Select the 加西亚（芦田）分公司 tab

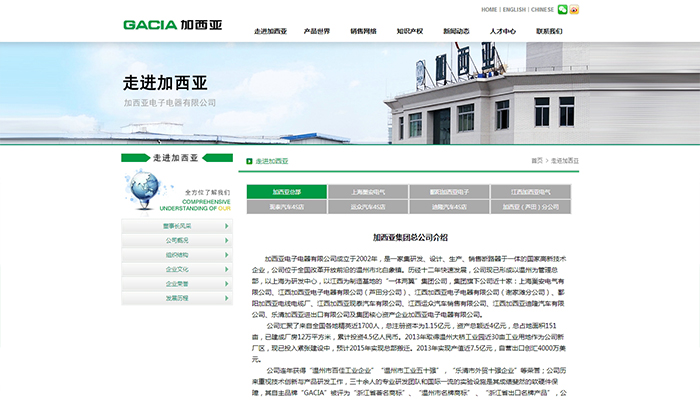tap(530, 207)
